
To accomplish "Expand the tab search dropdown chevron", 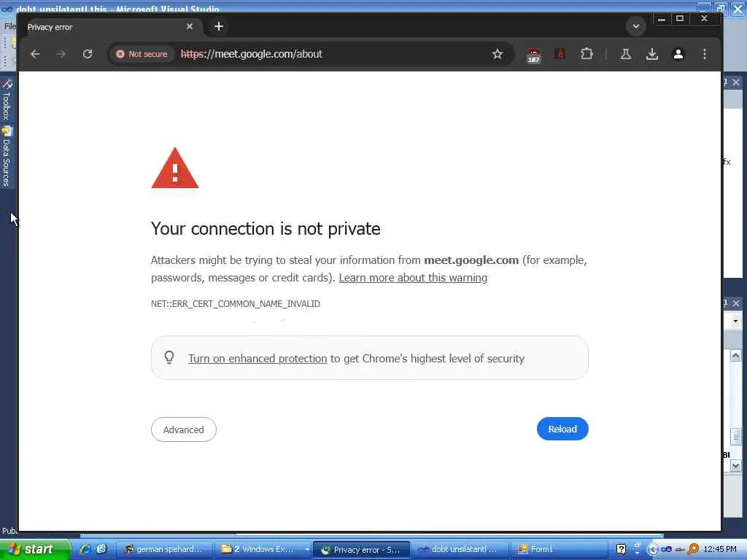I will (x=636, y=26).
